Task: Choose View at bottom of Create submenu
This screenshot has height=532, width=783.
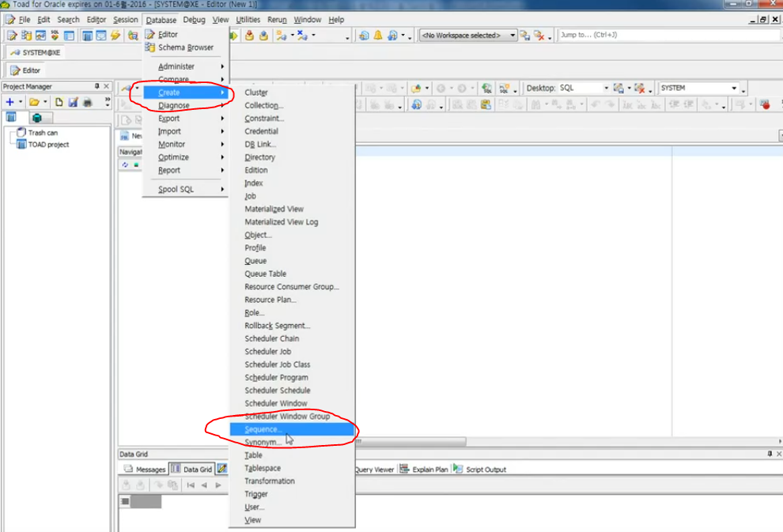Action: pos(292,520)
